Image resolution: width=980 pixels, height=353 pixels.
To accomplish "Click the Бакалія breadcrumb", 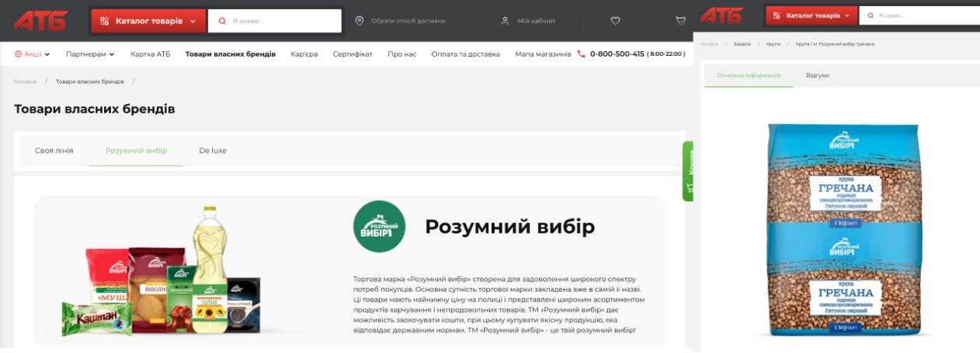I will 742,44.
